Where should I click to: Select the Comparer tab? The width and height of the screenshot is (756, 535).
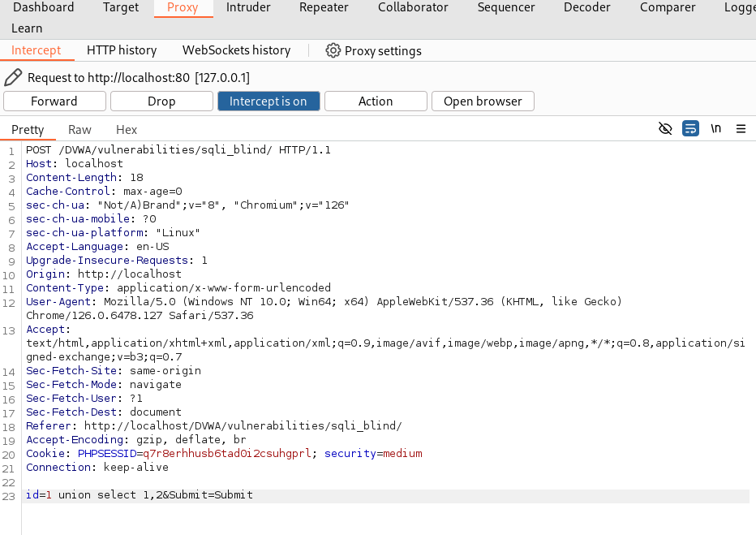[668, 7]
